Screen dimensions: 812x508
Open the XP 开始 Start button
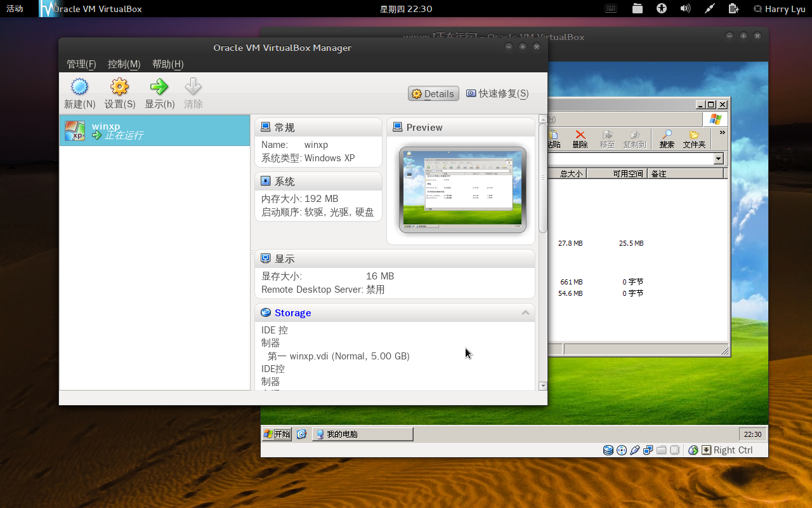pyautogui.click(x=277, y=434)
